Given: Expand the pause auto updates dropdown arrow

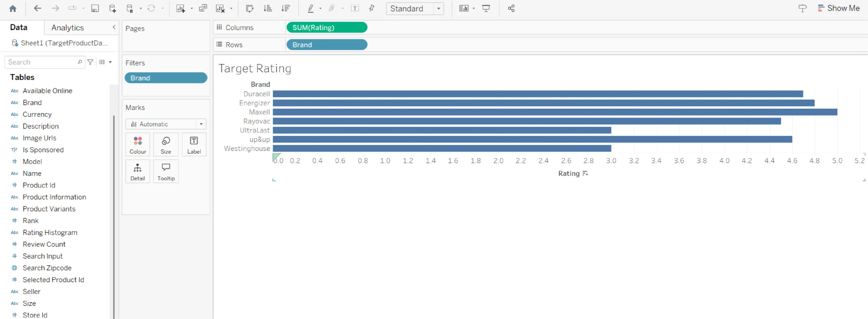Looking at the screenshot, I should click(141, 8).
